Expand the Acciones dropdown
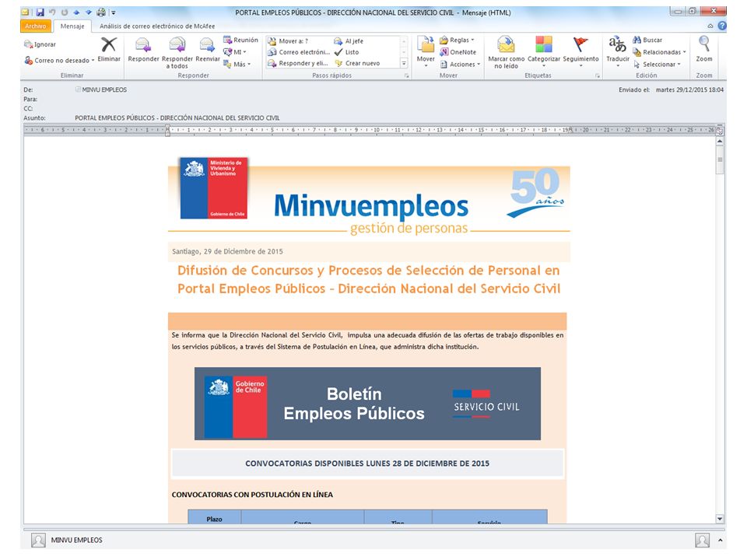The width and height of the screenshot is (747, 560). pos(479,64)
